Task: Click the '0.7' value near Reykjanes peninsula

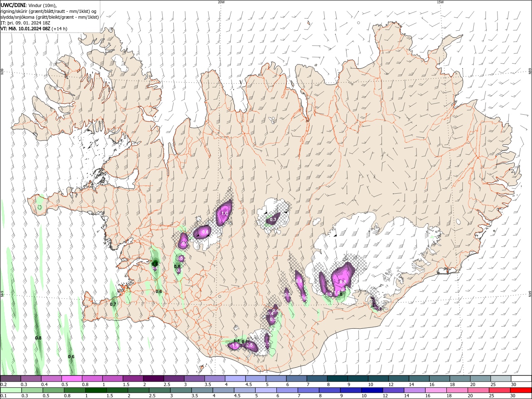Action: pos(113,304)
